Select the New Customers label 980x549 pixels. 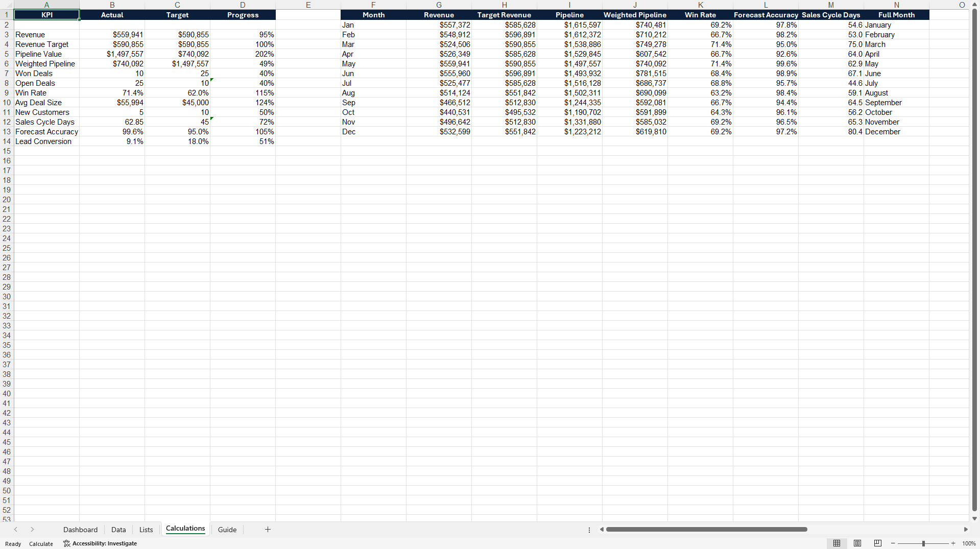46,112
